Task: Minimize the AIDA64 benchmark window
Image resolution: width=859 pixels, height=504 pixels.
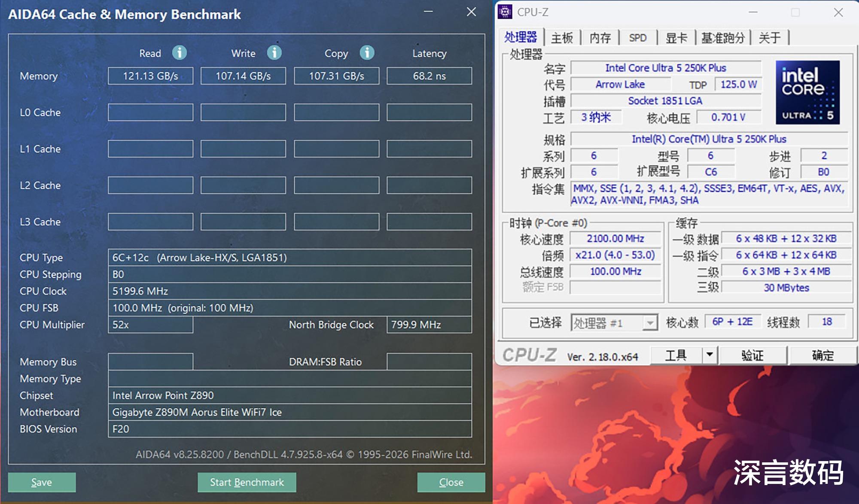Action: point(428,12)
